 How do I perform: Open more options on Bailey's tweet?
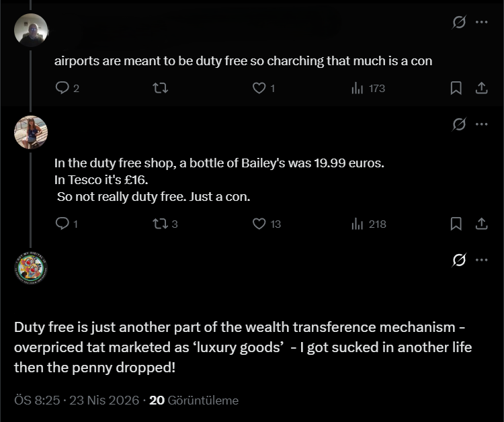(x=481, y=124)
